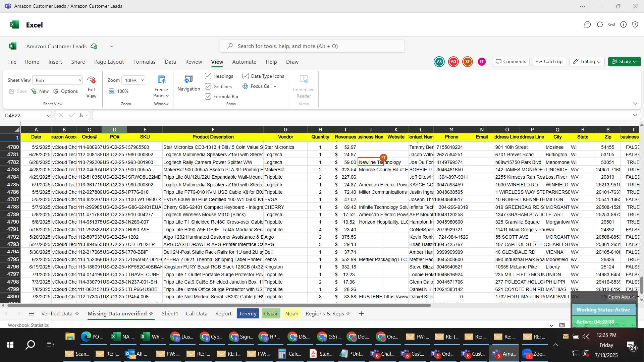Click the cloud saved status icon

tap(94, 46)
